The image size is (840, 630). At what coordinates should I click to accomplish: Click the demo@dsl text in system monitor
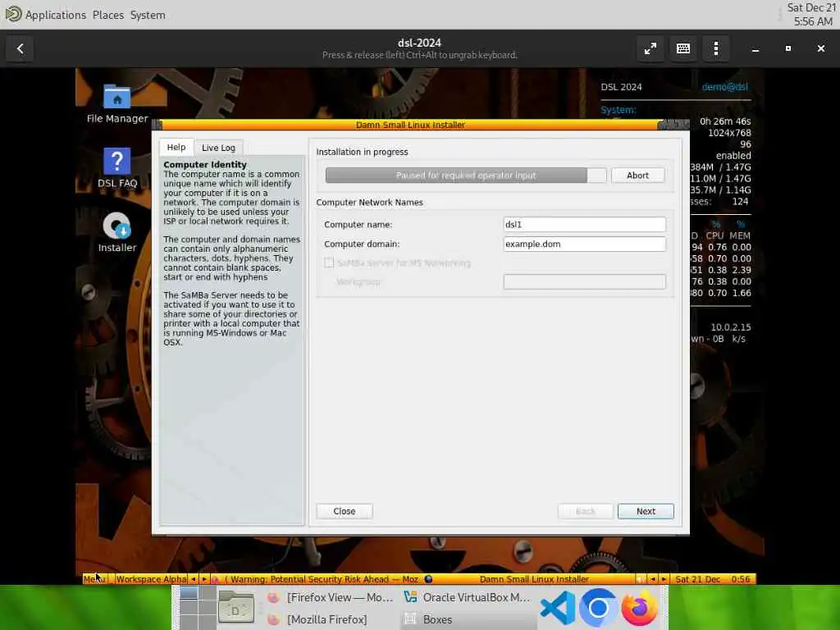click(725, 87)
